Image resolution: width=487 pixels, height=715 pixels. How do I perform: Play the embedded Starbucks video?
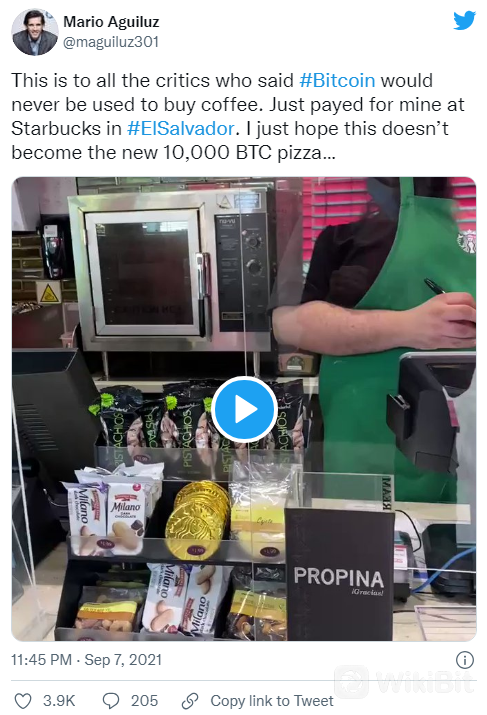point(244,409)
